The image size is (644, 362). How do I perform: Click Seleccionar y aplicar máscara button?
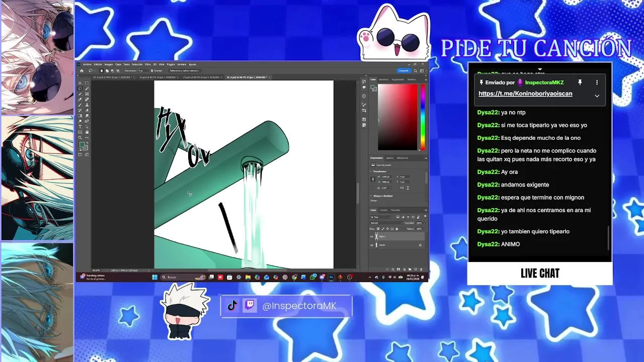185,71
